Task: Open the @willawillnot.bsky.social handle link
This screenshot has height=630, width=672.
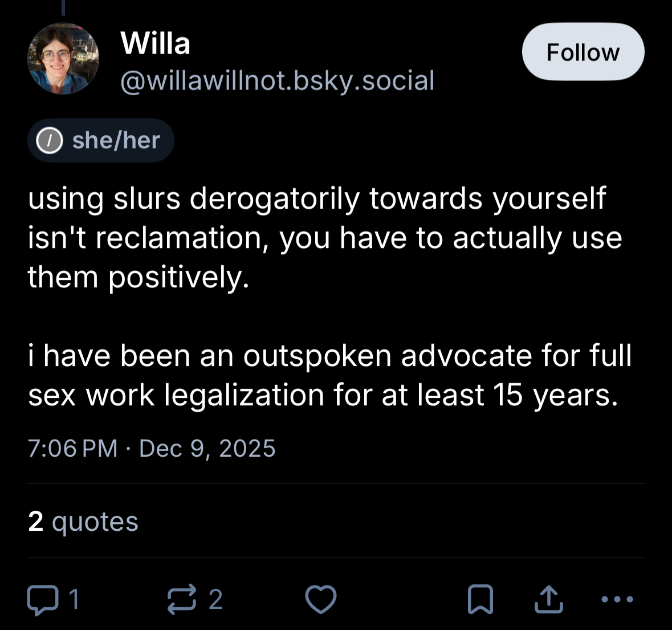Action: point(277,80)
